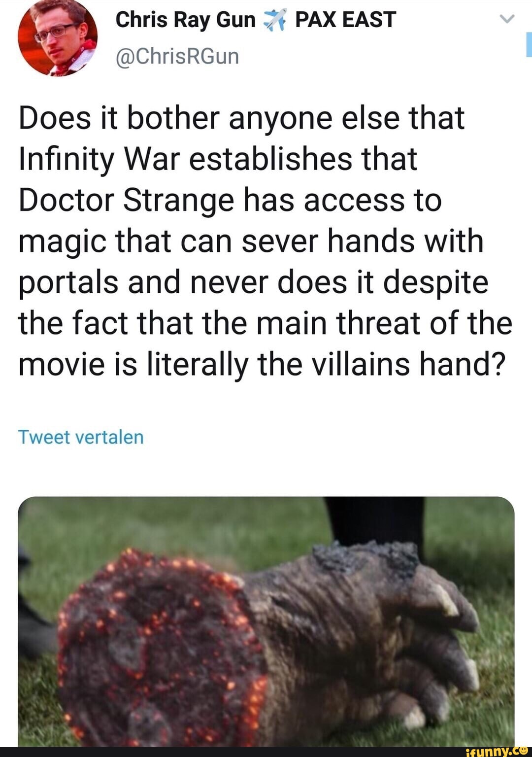Viewport: 532px width, 757px height.
Task: Expand the tweet options chevron
Action: (507, 19)
